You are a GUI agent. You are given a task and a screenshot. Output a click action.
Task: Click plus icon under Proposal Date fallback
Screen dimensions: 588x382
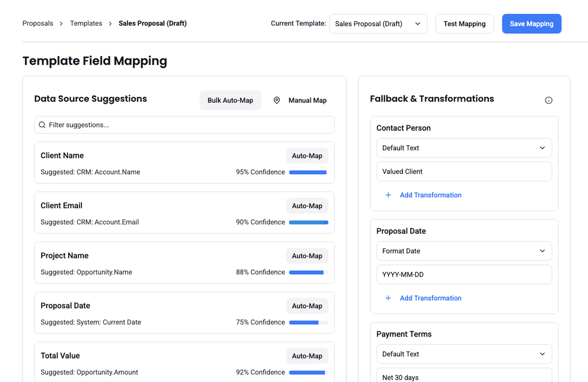pos(388,298)
